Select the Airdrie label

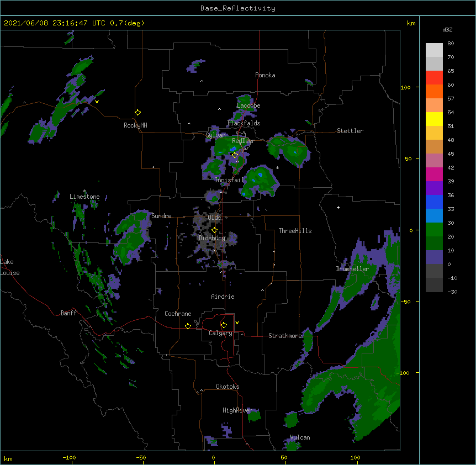223,297
